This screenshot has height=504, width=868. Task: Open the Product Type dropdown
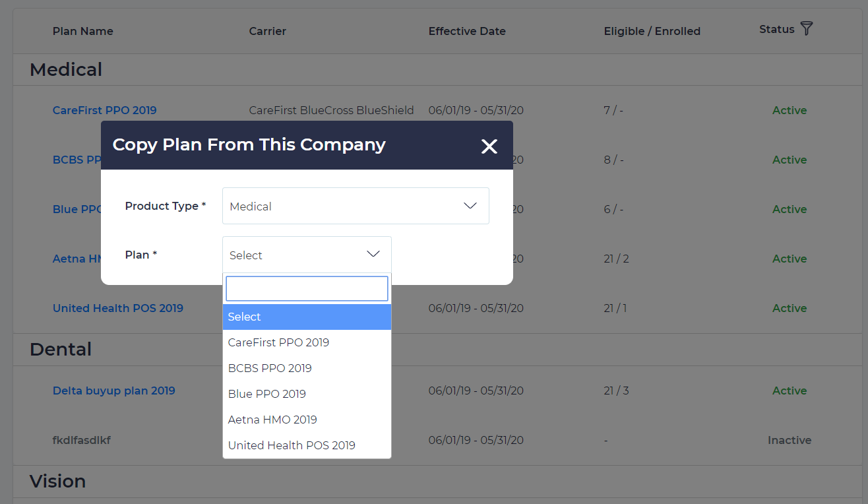click(x=356, y=206)
